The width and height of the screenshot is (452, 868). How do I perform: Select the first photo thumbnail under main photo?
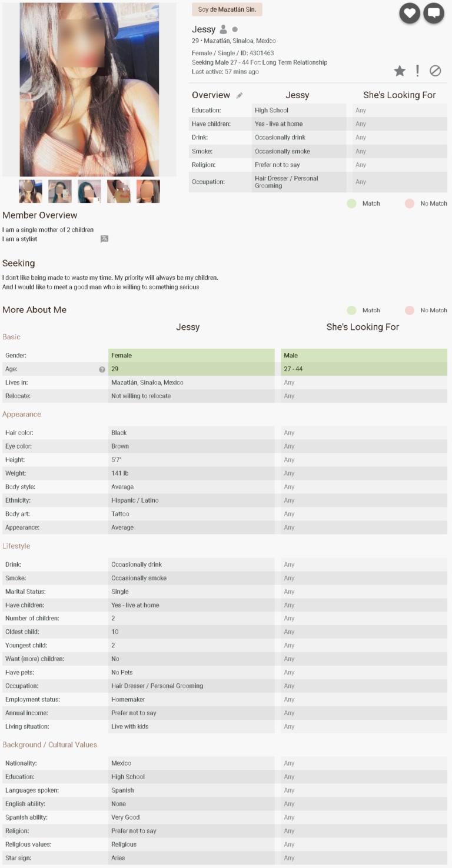pos(31,191)
